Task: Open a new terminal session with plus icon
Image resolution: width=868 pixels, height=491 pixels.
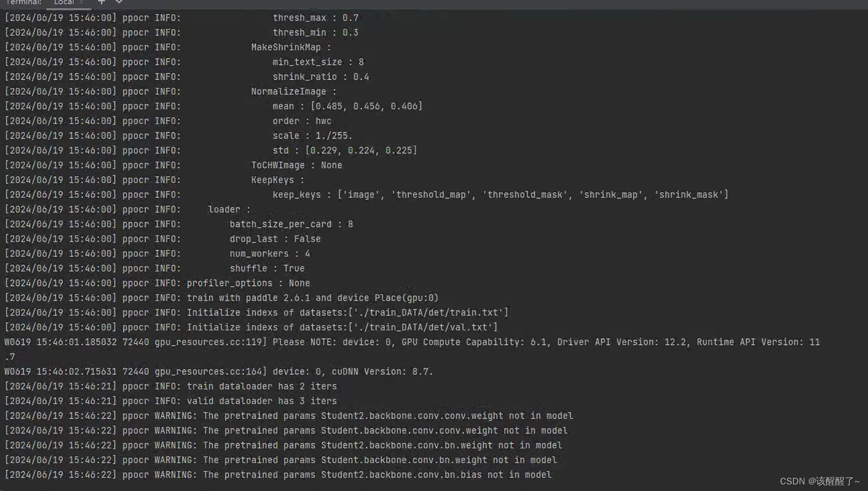Action: [x=101, y=3]
